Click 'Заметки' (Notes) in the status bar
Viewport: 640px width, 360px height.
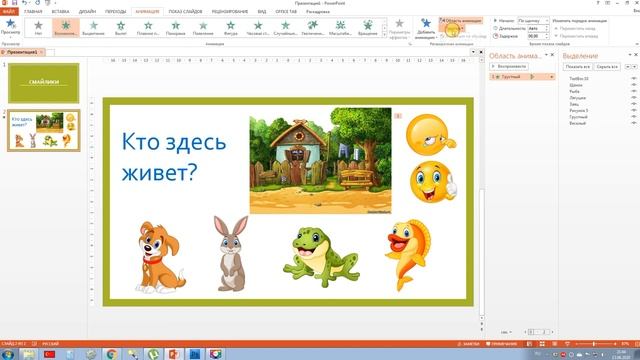[468, 344]
